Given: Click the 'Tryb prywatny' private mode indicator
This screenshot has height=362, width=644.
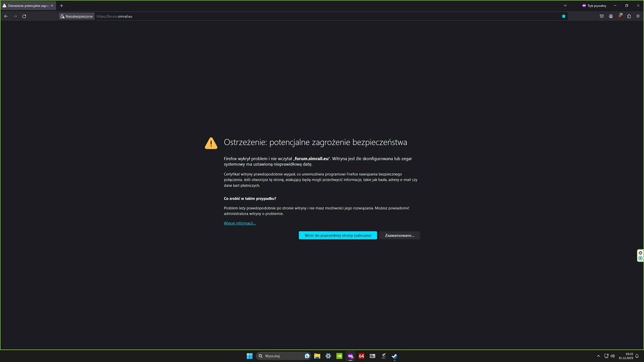Looking at the screenshot, I should (594, 6).
